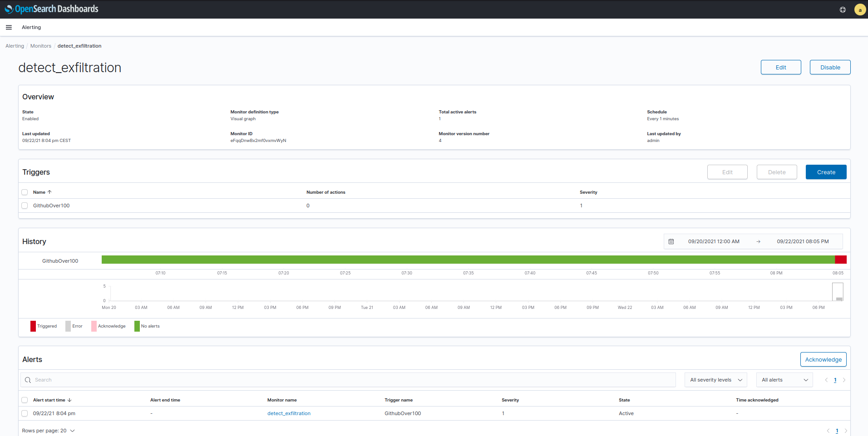Click the OpenSearch Dashboards logo
The height and width of the screenshot is (436, 868).
point(52,9)
